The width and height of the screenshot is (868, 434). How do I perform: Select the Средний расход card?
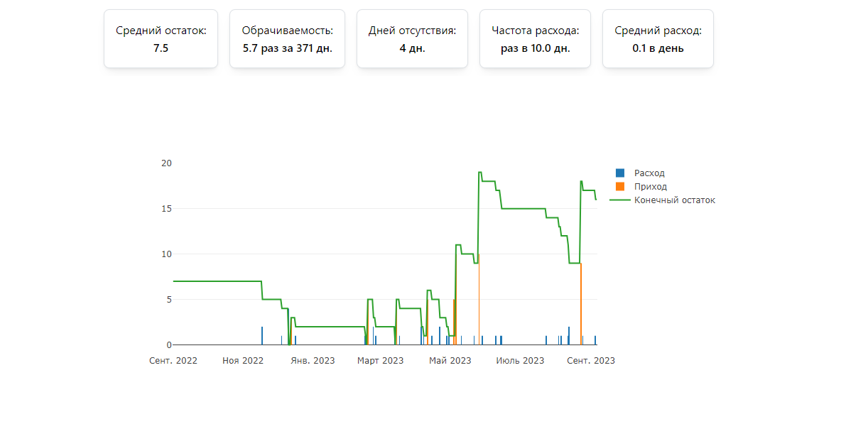click(x=658, y=39)
